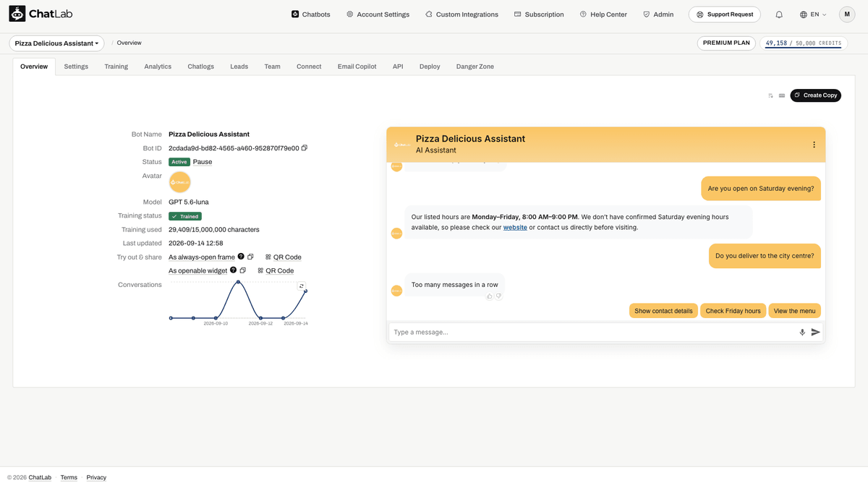Choose the View the menu suggestion
868x488 pixels.
point(794,311)
